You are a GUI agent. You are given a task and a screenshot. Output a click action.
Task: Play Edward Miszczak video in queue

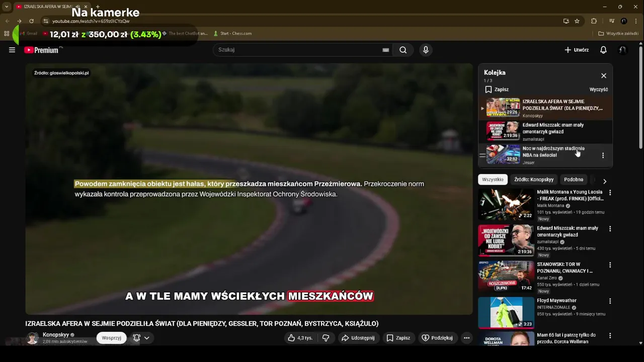tap(545, 132)
